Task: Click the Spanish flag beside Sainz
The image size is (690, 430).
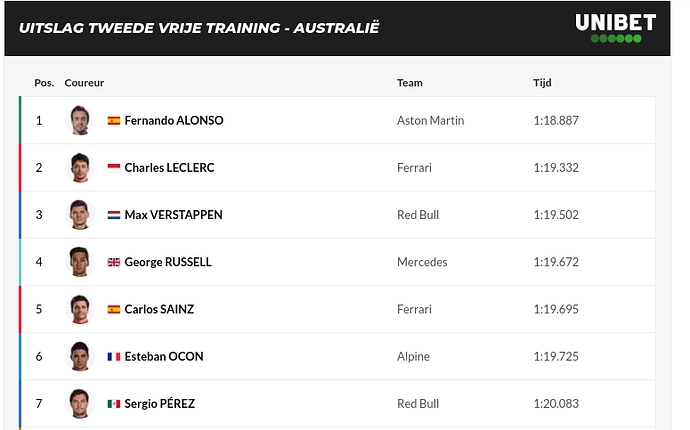Action: (x=114, y=309)
